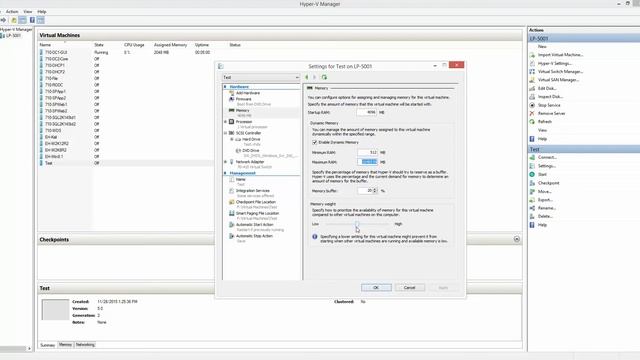This screenshot has height=360, width=640.
Task: Launch Virtual Switch Manager action
Action: (560, 71)
